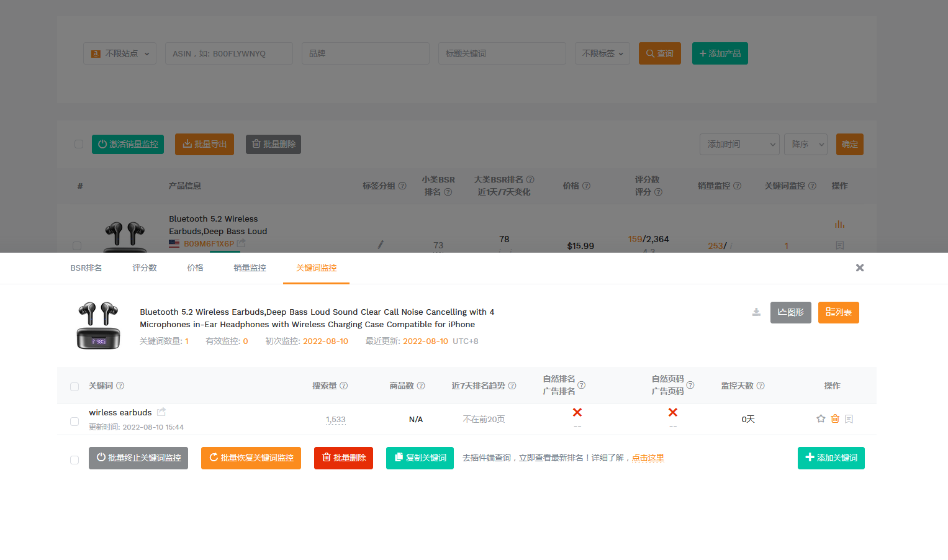
Task: Open the 添加时间 sort dropdown
Action: click(x=739, y=144)
